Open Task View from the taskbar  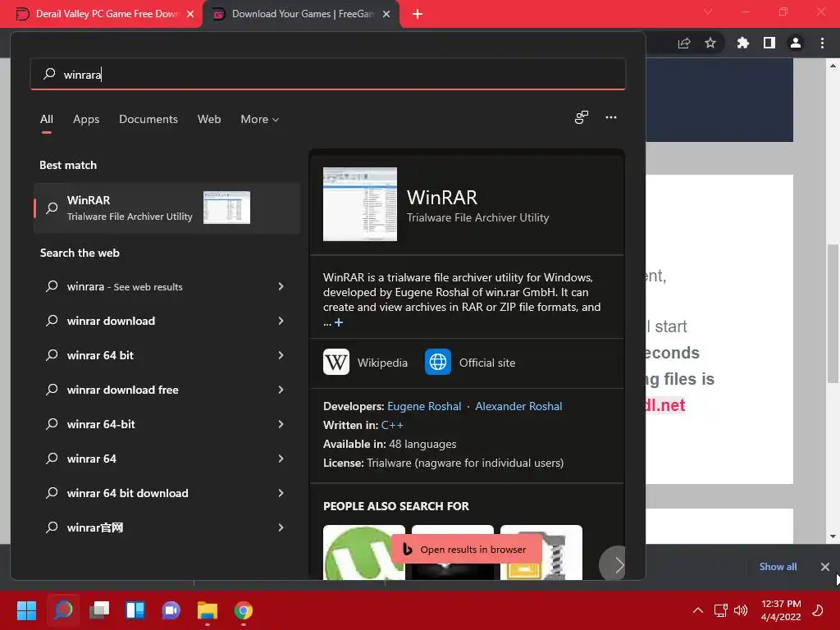[99, 610]
